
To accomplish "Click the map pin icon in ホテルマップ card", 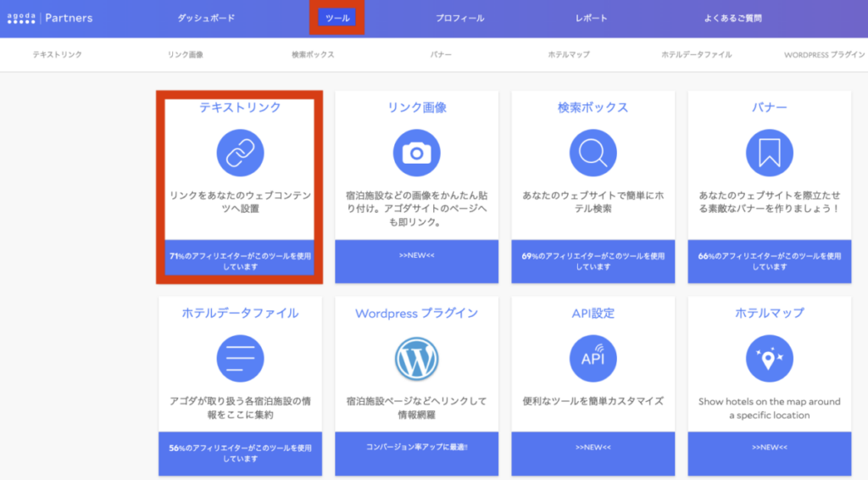I will [770, 358].
